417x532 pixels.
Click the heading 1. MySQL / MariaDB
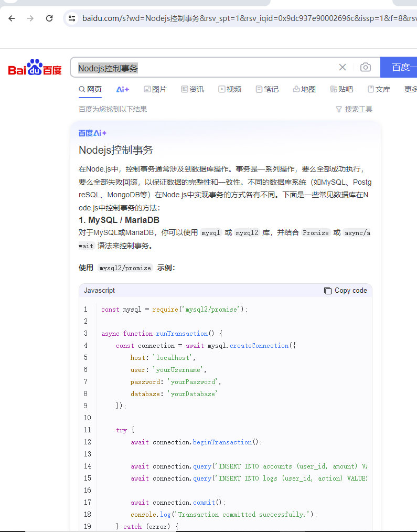pyautogui.click(x=119, y=220)
